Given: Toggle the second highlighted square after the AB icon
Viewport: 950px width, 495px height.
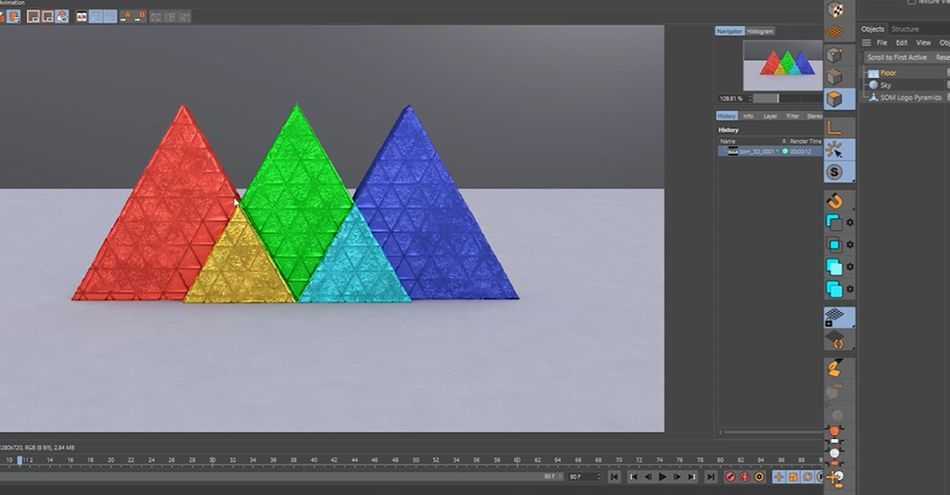Looking at the screenshot, I should [x=110, y=16].
